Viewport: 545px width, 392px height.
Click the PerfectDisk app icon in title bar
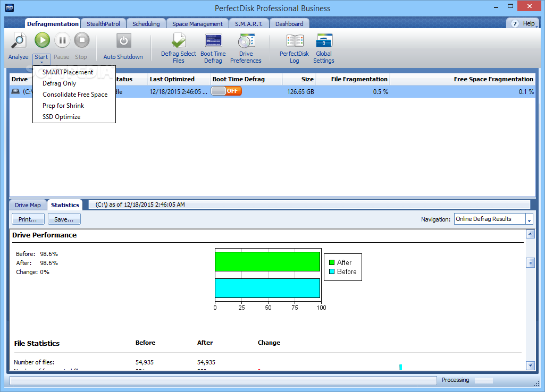[10, 7]
